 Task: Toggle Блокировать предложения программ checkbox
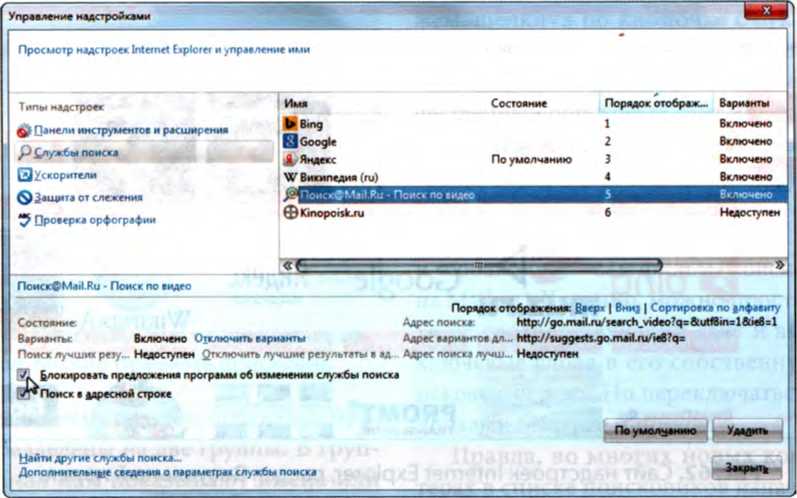(x=24, y=374)
